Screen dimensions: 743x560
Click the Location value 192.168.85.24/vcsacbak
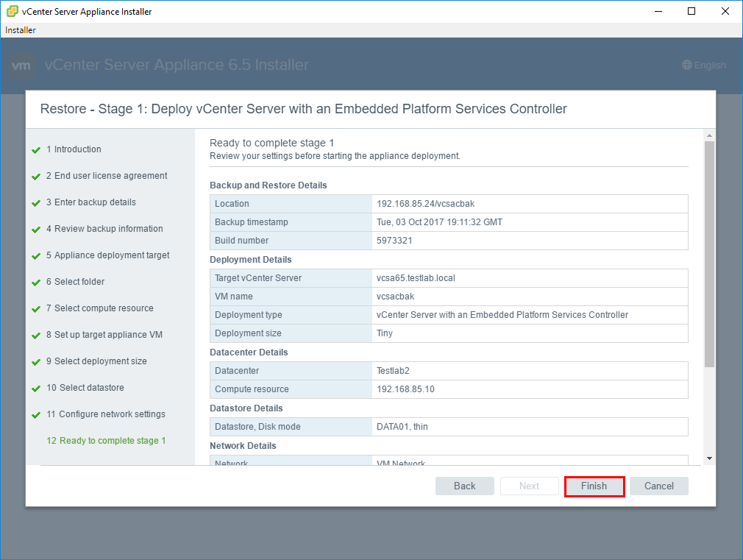(x=425, y=204)
